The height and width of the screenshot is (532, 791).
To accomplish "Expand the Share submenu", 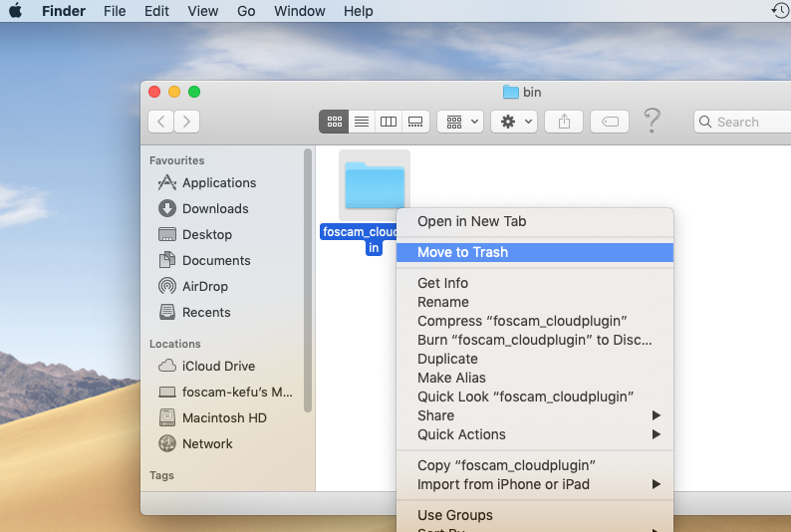I will [x=535, y=415].
